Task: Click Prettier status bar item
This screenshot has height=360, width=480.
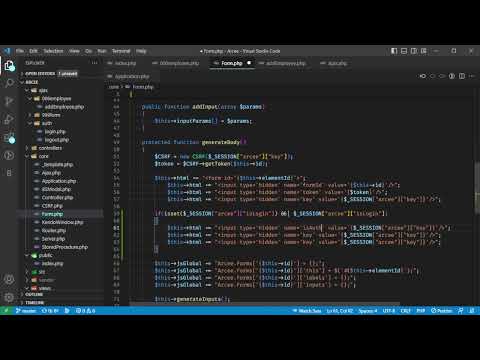Action: 441,311
